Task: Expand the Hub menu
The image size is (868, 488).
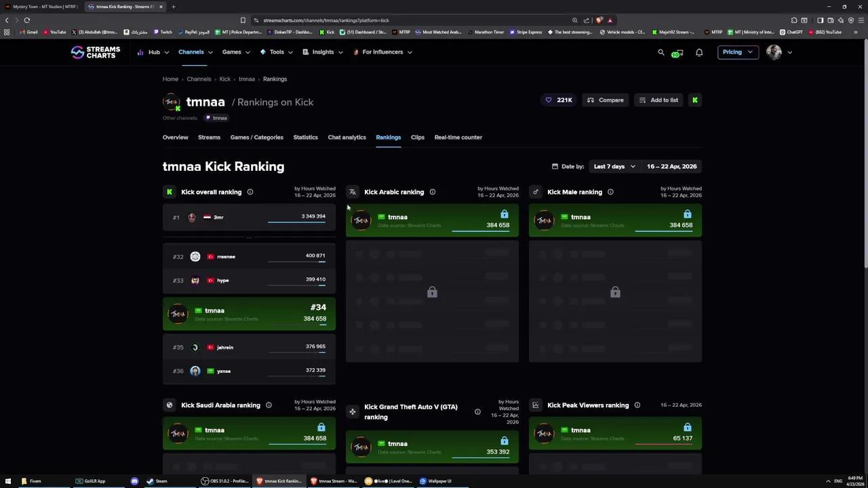Action: [x=154, y=52]
